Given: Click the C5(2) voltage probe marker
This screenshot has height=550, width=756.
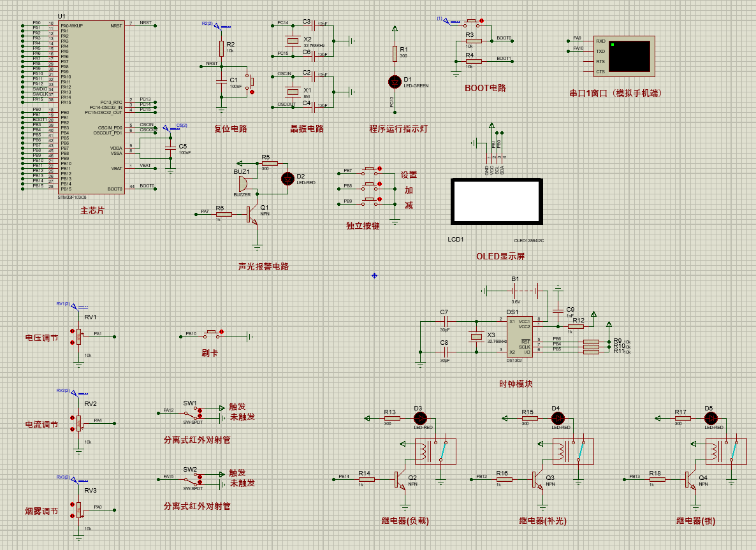Looking at the screenshot, I should point(166,128).
